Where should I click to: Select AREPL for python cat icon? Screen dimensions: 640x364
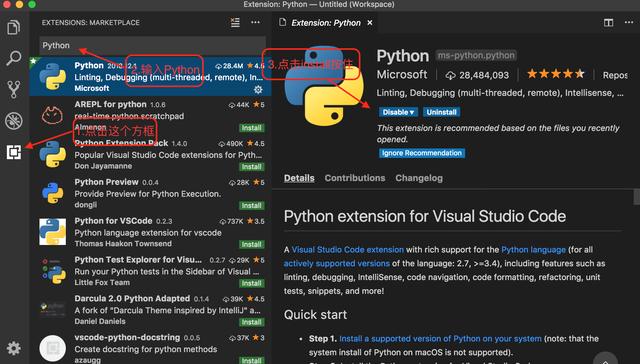click(52, 115)
